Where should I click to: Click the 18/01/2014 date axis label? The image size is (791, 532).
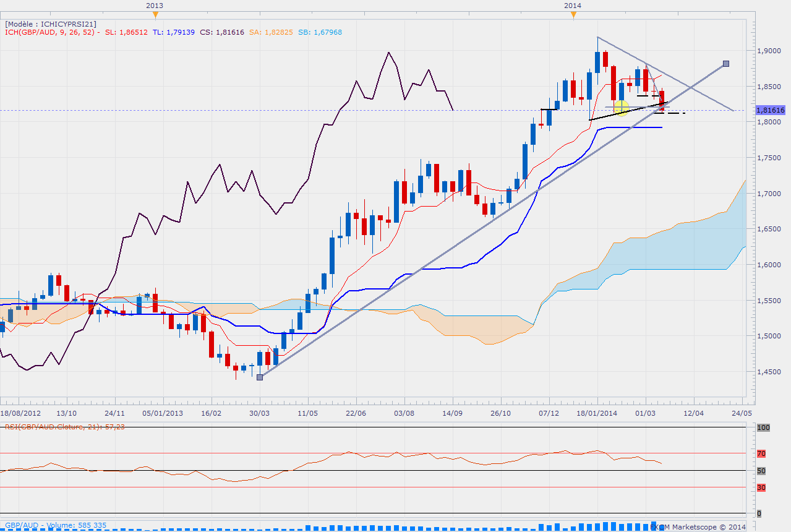tap(598, 412)
